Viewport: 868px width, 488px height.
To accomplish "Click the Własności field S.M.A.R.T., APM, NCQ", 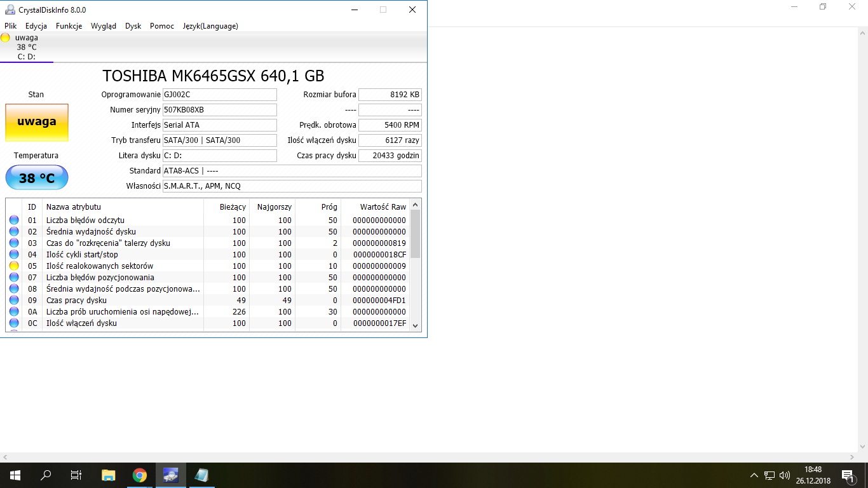I will (292, 186).
